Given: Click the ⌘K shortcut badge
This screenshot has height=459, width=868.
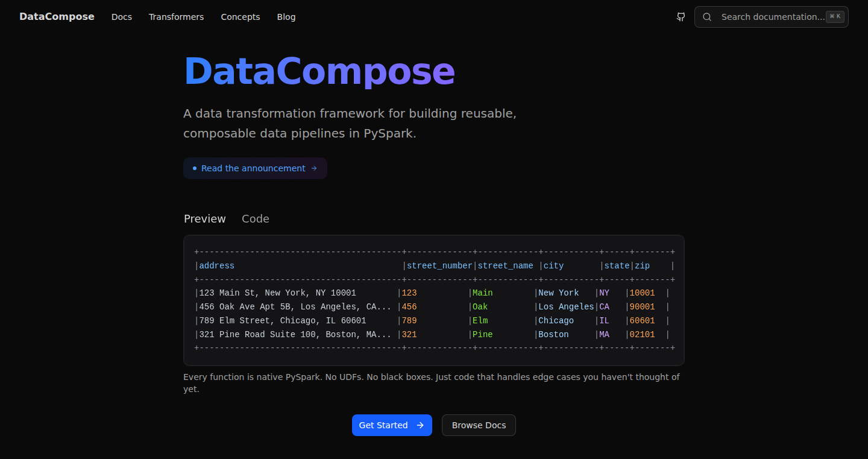Looking at the screenshot, I should click(835, 17).
